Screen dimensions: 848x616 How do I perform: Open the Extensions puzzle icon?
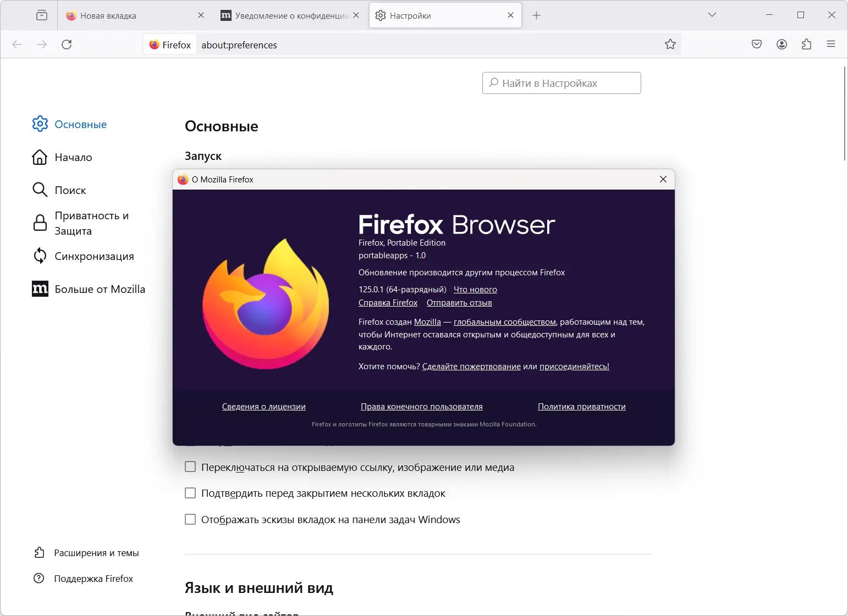click(806, 45)
